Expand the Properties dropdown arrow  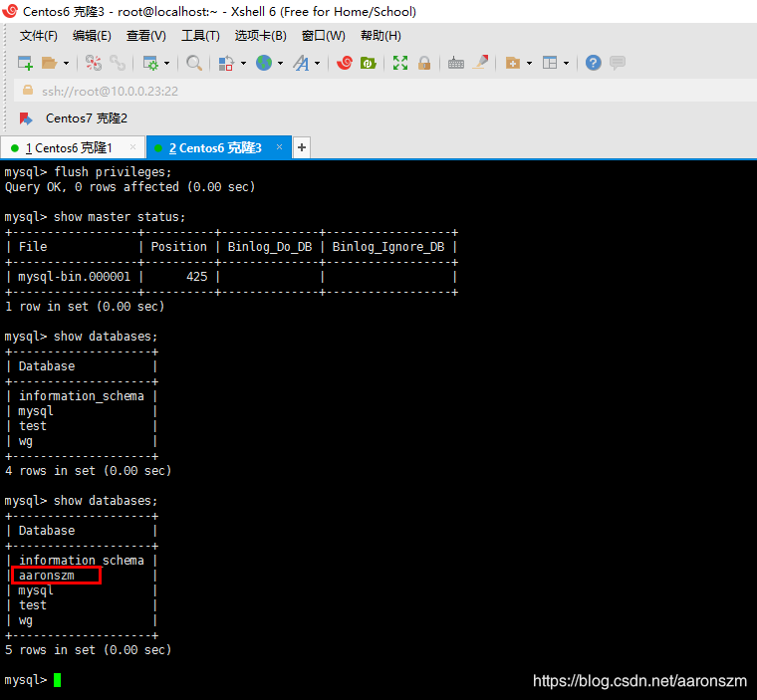click(167, 64)
